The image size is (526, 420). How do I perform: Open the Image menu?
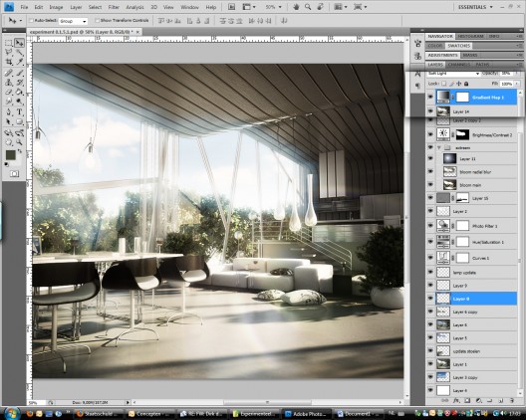click(56, 7)
